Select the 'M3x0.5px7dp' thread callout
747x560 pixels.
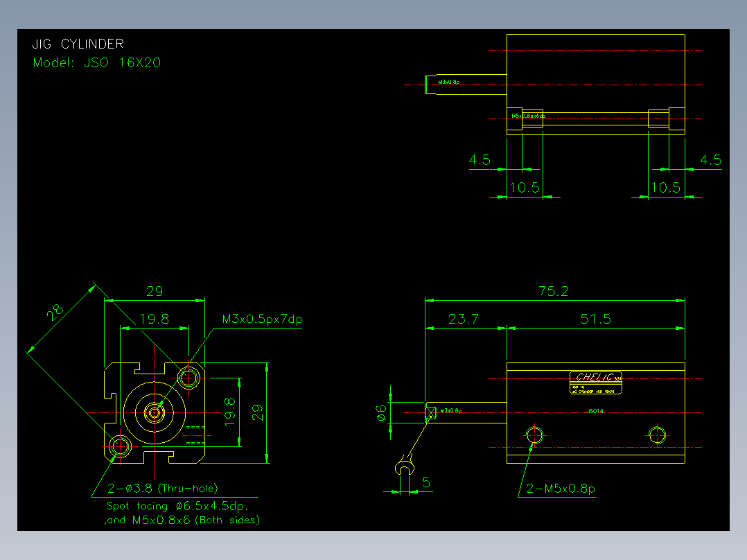[x=262, y=319]
